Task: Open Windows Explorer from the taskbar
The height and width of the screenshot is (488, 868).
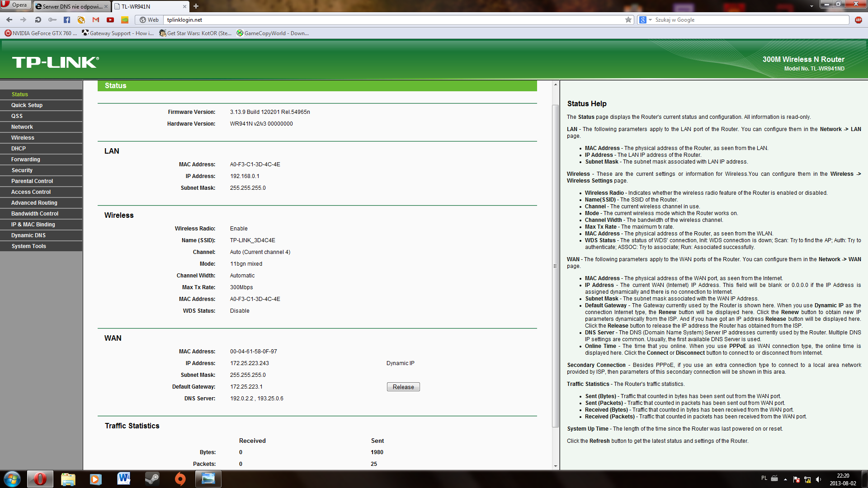Action: point(68,479)
